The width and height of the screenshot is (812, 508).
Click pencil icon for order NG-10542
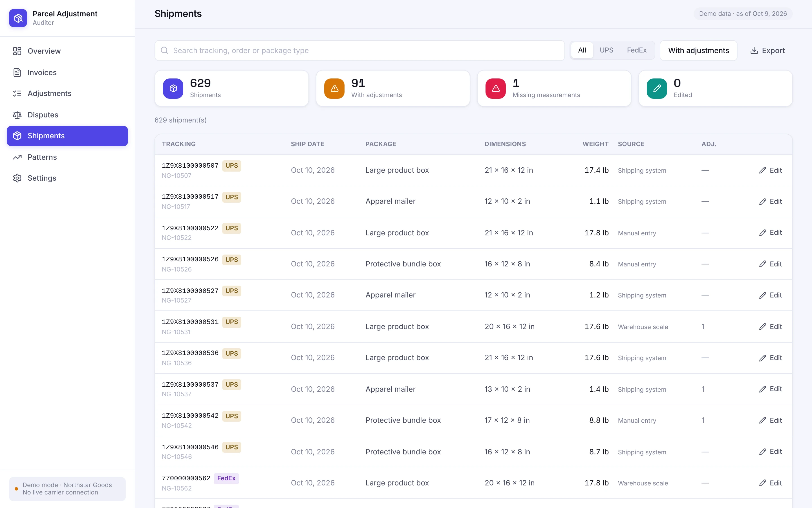(762, 420)
